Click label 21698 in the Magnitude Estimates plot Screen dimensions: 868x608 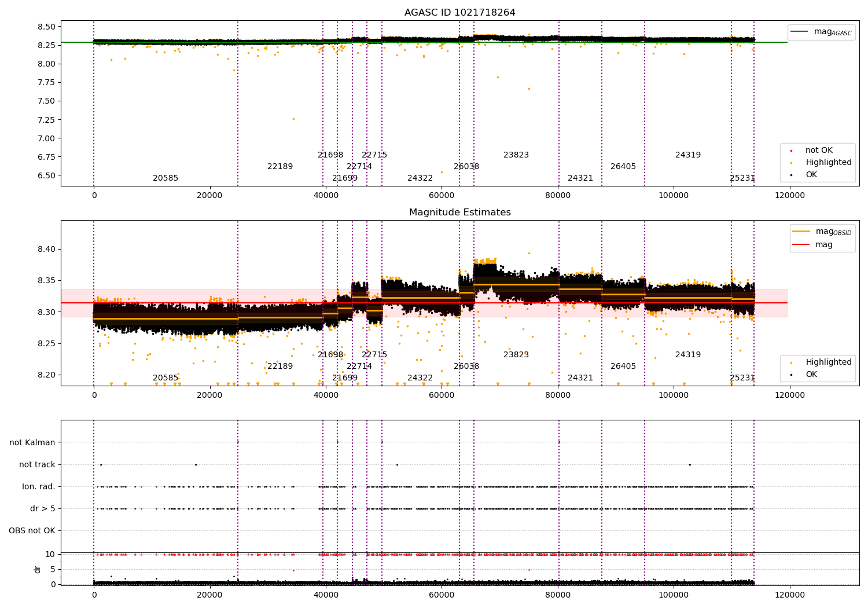click(330, 355)
